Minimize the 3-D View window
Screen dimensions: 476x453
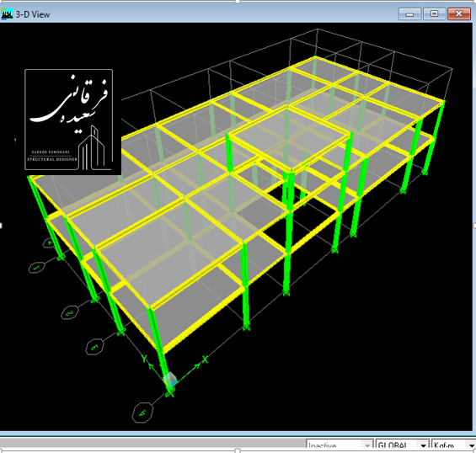click(x=409, y=14)
